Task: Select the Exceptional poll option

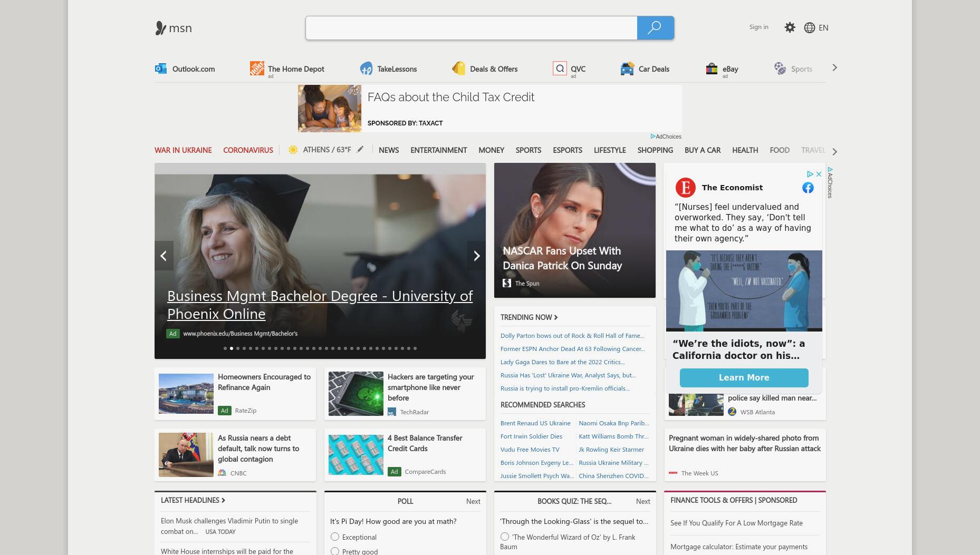Action: click(335, 537)
